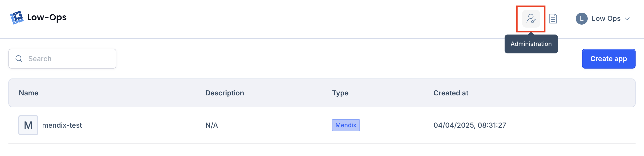Select the 04/04/2025 created date cell
This screenshot has height=156, width=644.
(470, 125)
